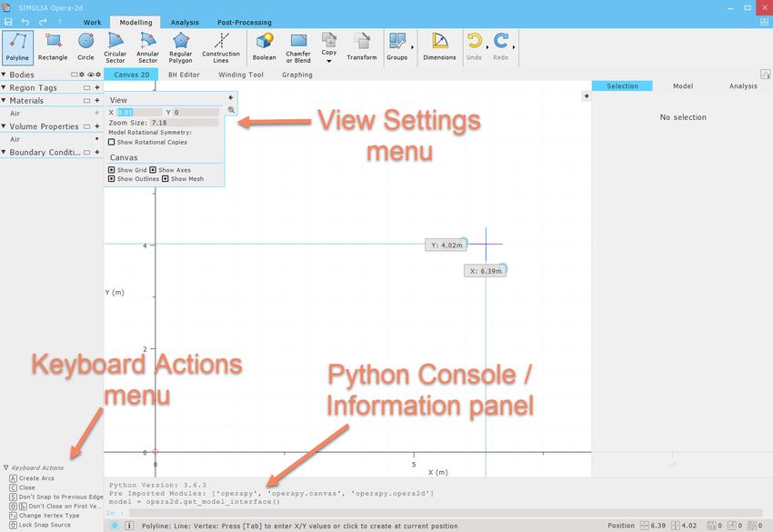The height and width of the screenshot is (532, 773).
Task: Click the quick-access undo arrow
Action: click(x=25, y=22)
